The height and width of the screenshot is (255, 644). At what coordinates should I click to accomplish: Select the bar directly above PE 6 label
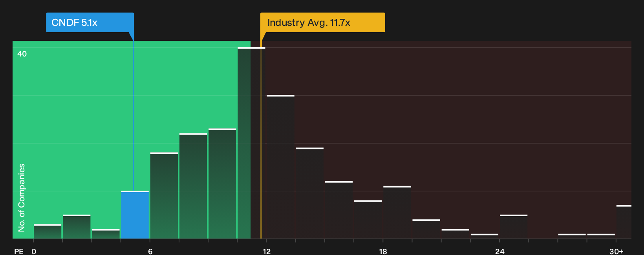point(164,196)
